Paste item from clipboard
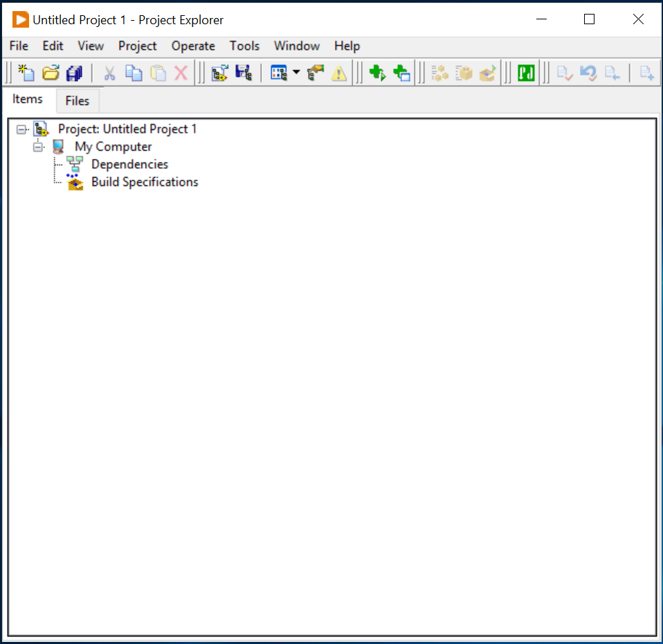Screen dimensions: 663x644 [158, 73]
